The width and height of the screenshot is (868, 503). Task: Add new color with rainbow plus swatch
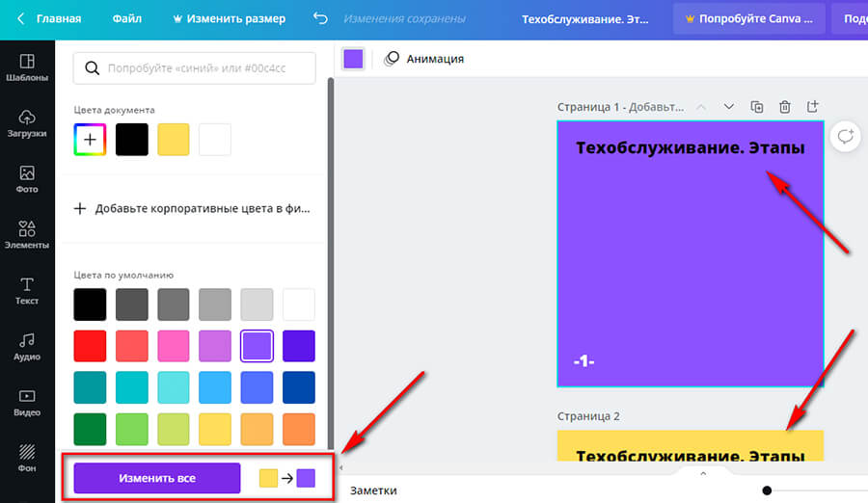pos(90,140)
